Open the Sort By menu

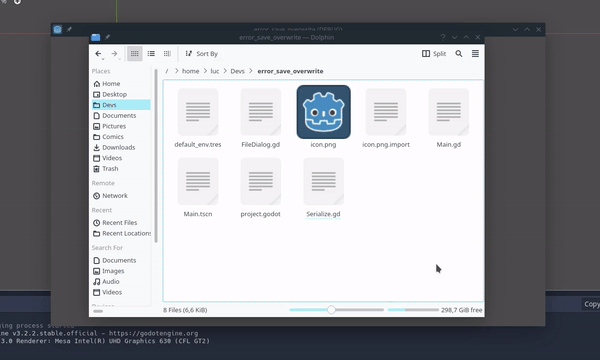pyautogui.click(x=202, y=54)
